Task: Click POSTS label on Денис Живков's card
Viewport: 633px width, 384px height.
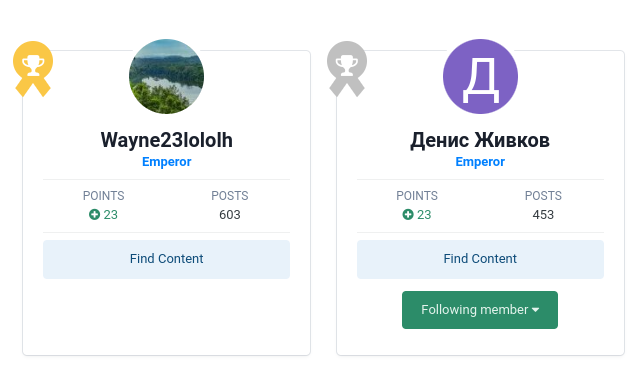Action: tap(543, 195)
